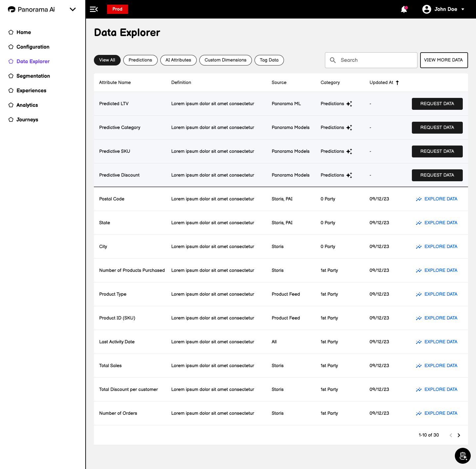This screenshot has height=469, width=476.
Task: Click the Panorama Ai logo icon
Action: pyautogui.click(x=12, y=9)
